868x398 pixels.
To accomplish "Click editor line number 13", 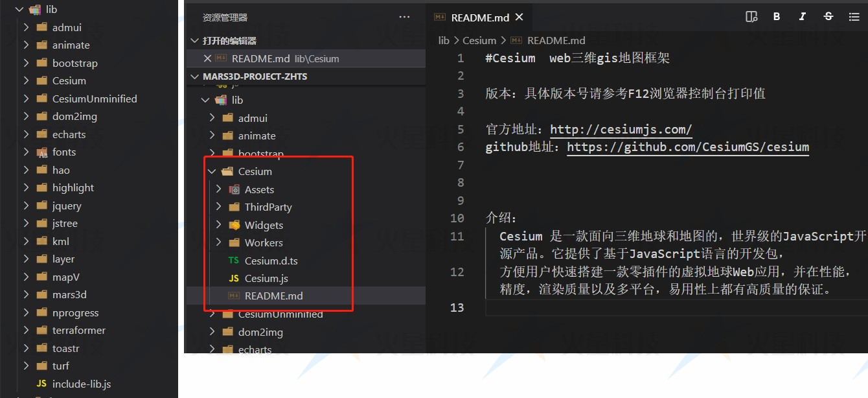I will (457, 307).
